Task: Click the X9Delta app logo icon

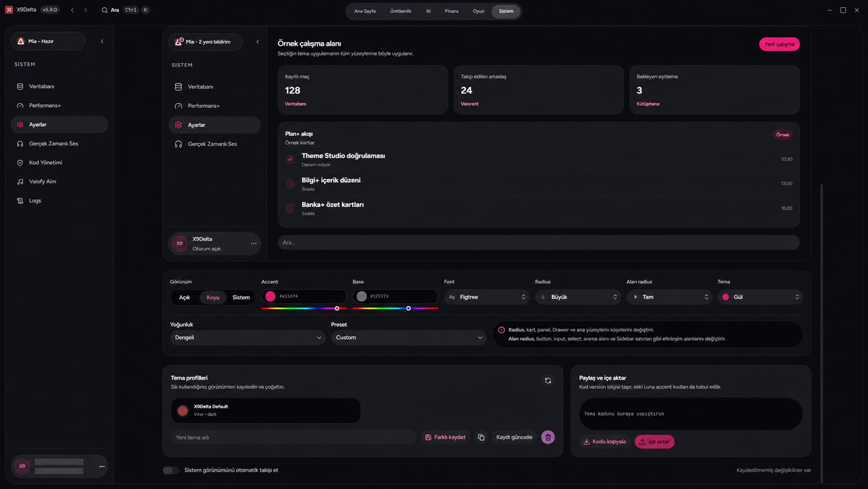Action: [9, 10]
